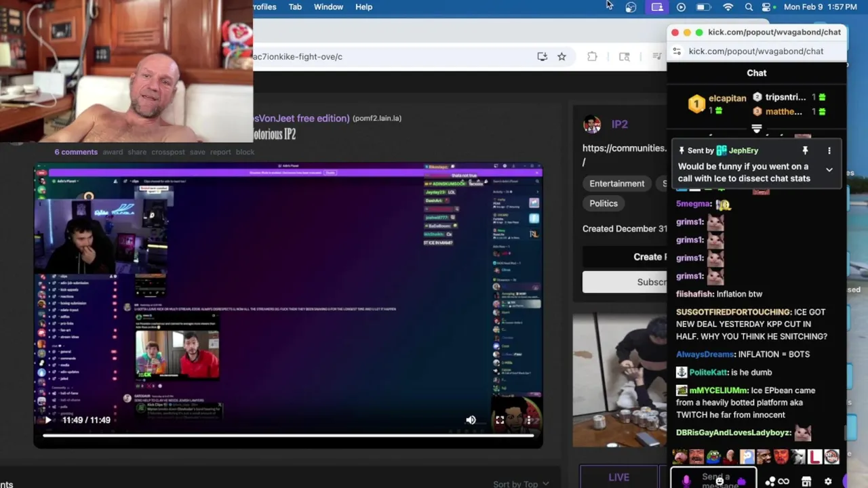Click the Subscribe button in sidebar
This screenshot has width=868, height=488.
(625, 282)
